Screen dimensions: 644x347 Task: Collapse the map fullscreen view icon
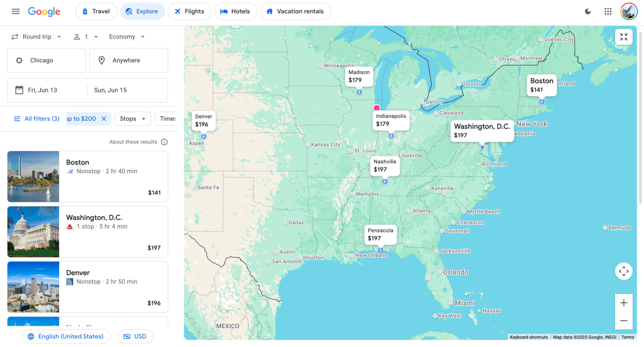pyautogui.click(x=623, y=37)
